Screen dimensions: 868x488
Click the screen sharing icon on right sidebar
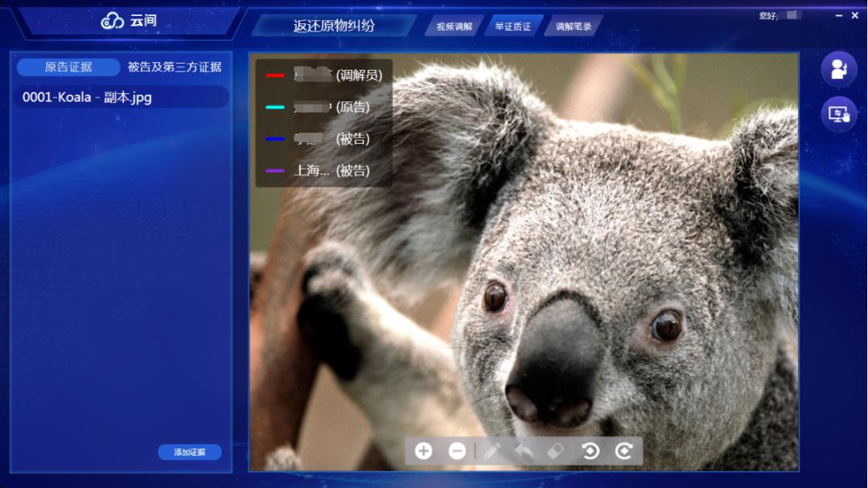click(838, 114)
